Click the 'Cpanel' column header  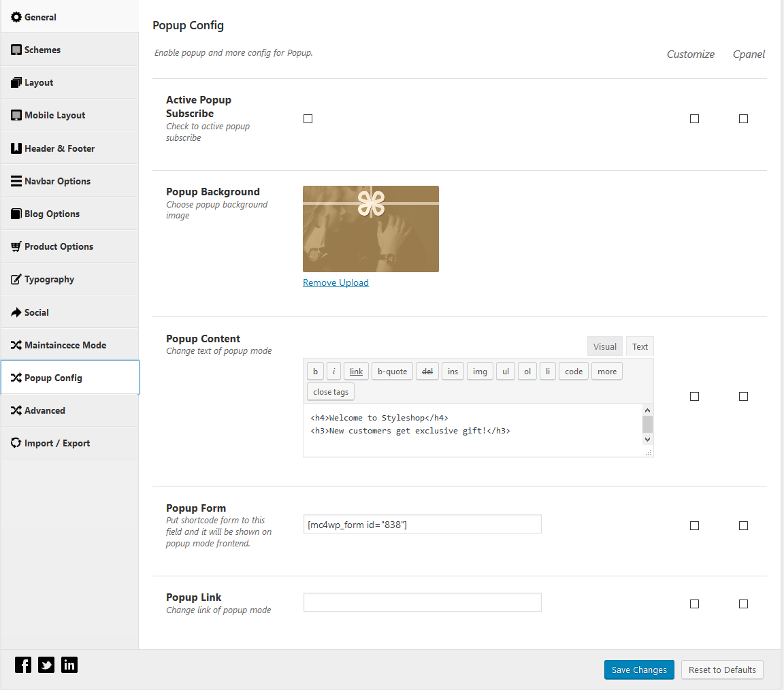(749, 54)
